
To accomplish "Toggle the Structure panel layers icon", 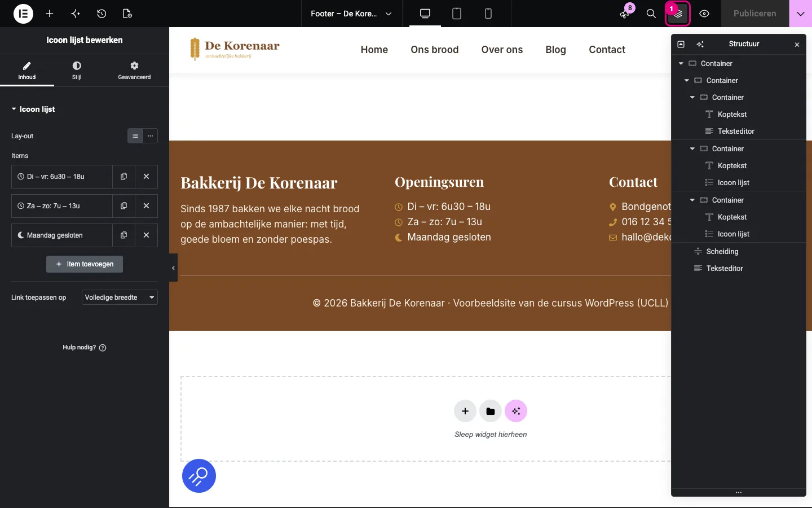I will point(678,14).
